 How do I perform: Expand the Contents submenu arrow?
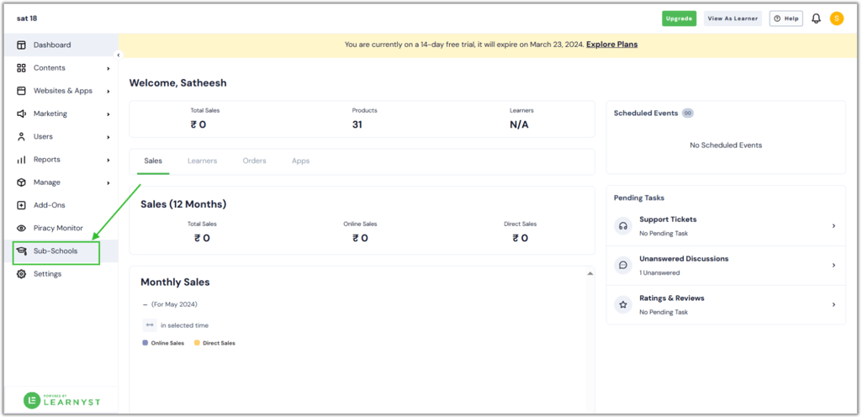[x=108, y=68]
